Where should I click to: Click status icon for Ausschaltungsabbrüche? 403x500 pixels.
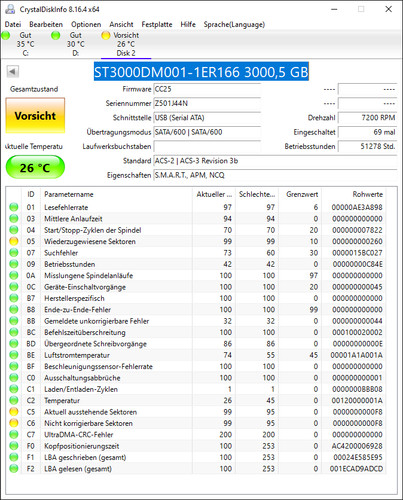coord(14,378)
